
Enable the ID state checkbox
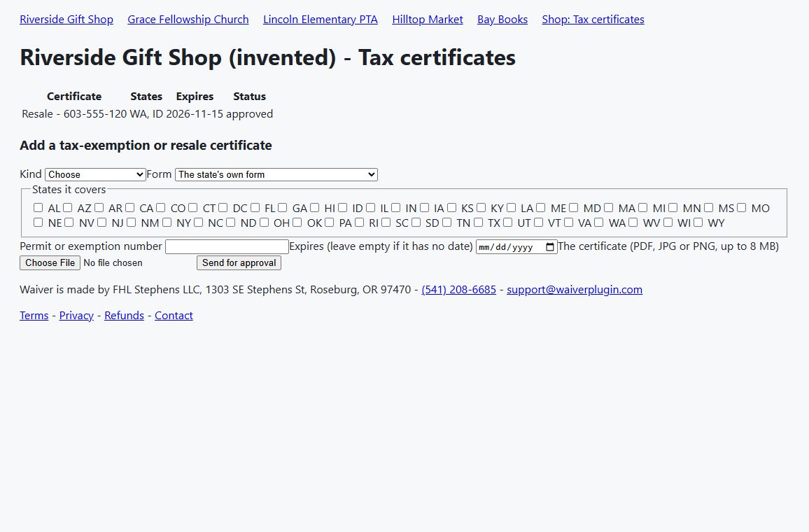coord(343,207)
